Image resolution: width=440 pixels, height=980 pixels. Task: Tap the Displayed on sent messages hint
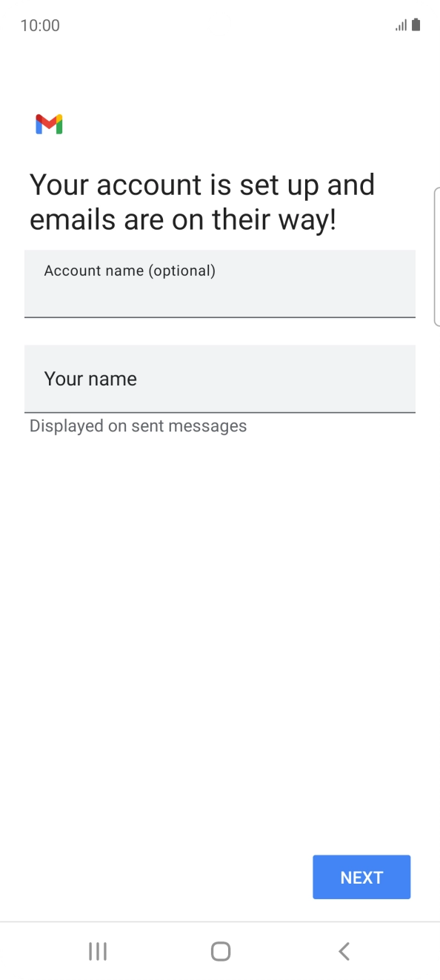[x=138, y=426]
